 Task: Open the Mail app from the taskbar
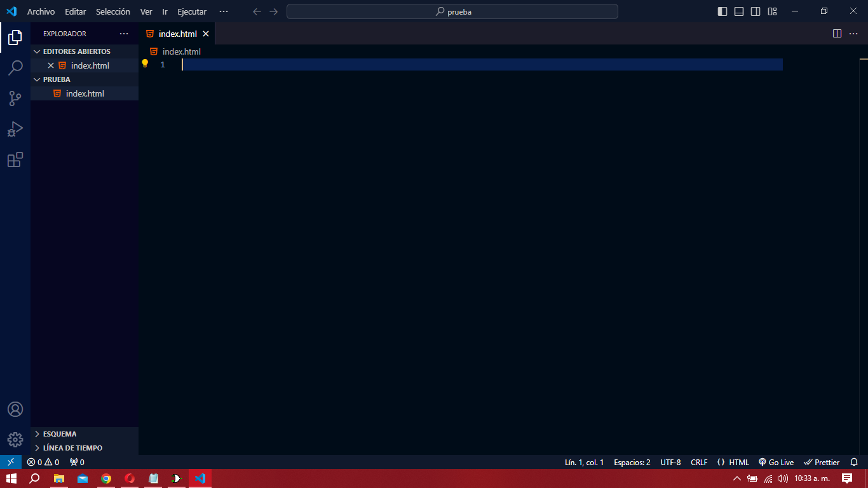(x=83, y=478)
